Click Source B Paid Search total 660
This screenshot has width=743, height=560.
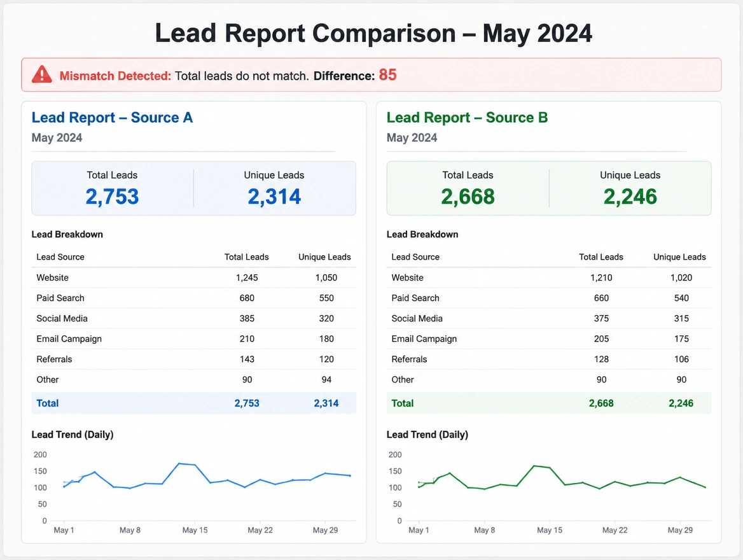tap(601, 298)
